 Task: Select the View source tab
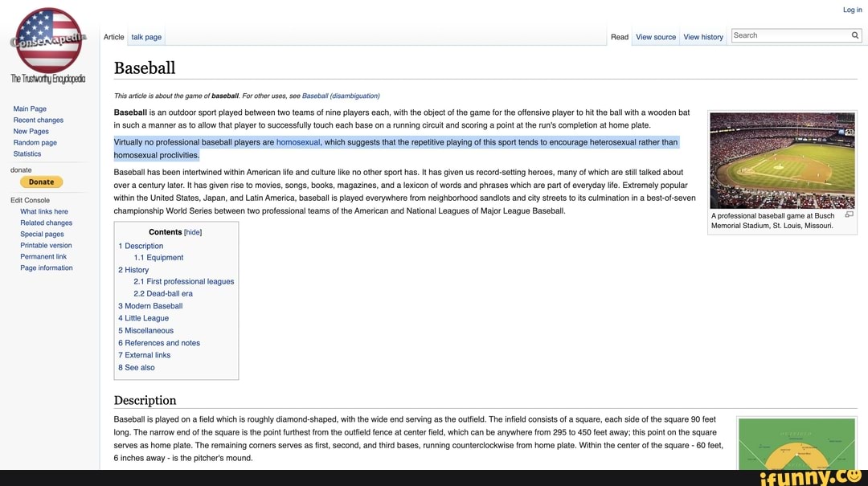(656, 37)
